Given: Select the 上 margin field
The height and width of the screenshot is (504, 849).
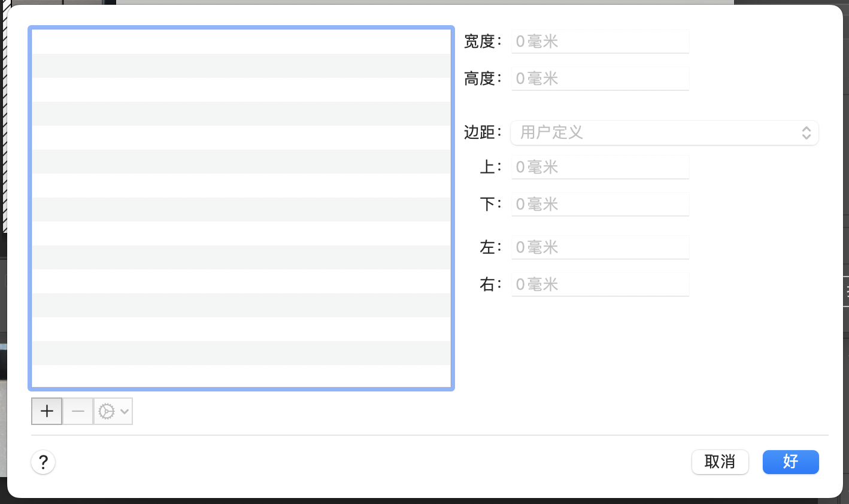Looking at the screenshot, I should tap(600, 168).
